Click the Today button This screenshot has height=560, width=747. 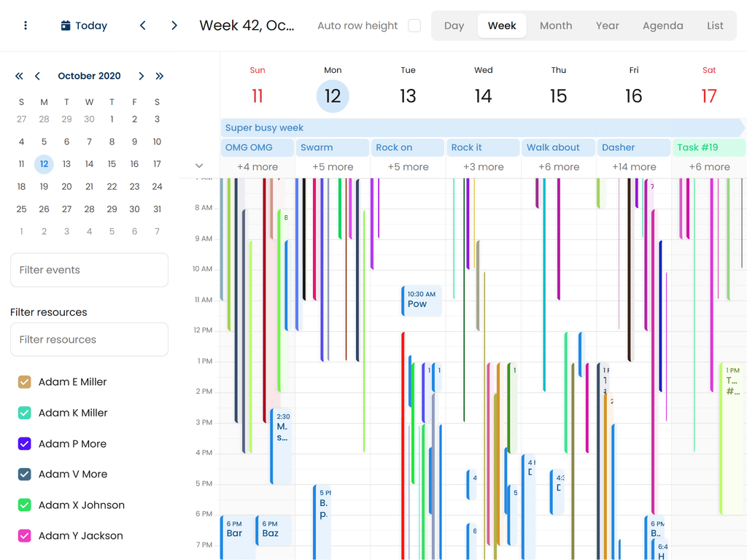point(90,25)
